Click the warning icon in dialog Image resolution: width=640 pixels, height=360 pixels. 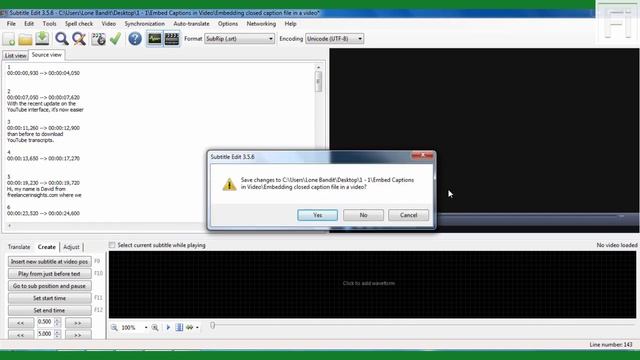(229, 184)
